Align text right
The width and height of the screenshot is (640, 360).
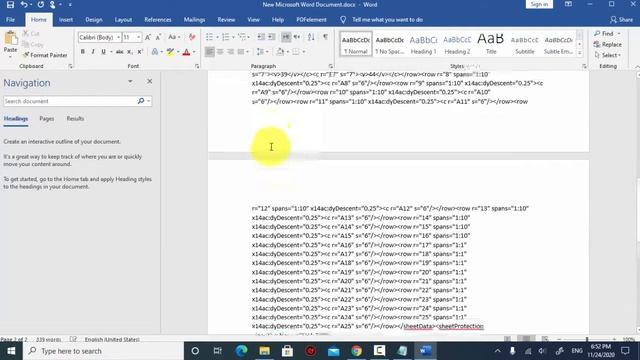point(231,52)
